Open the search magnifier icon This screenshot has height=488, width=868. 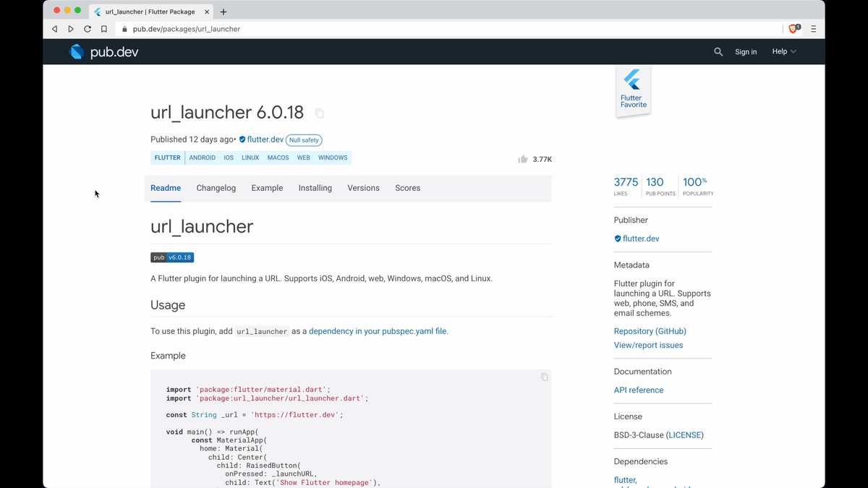718,52
